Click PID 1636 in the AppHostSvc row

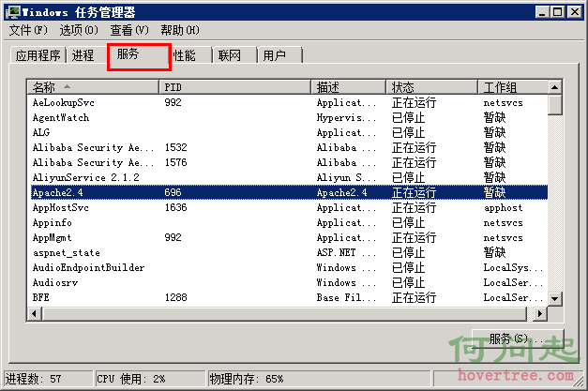176,207
